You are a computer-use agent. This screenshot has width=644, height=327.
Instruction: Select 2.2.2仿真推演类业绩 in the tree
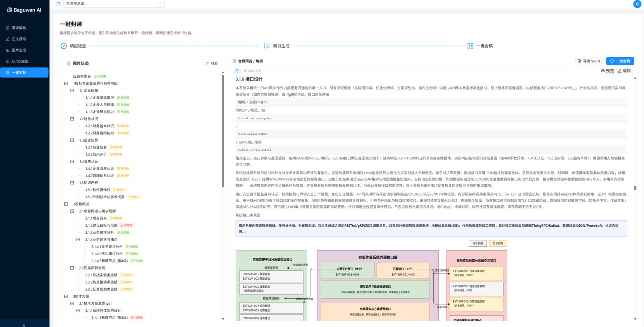(101, 282)
